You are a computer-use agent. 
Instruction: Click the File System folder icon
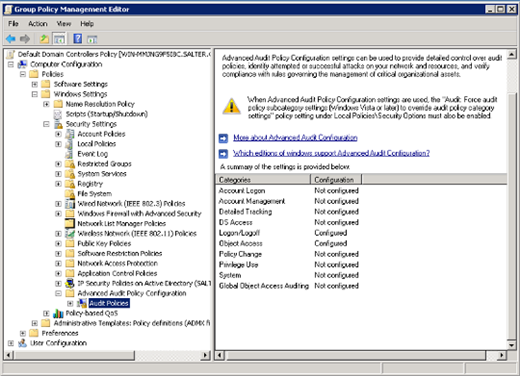click(x=70, y=194)
